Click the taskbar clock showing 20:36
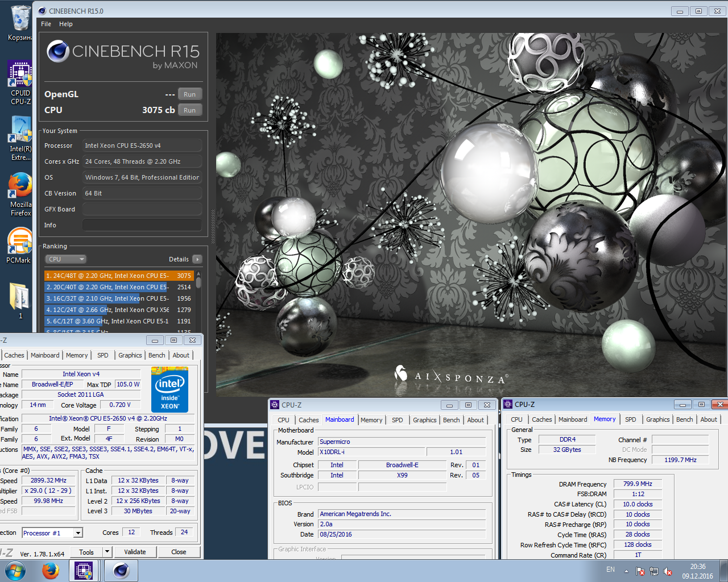Image resolution: width=728 pixels, height=582 pixels. 698,571
